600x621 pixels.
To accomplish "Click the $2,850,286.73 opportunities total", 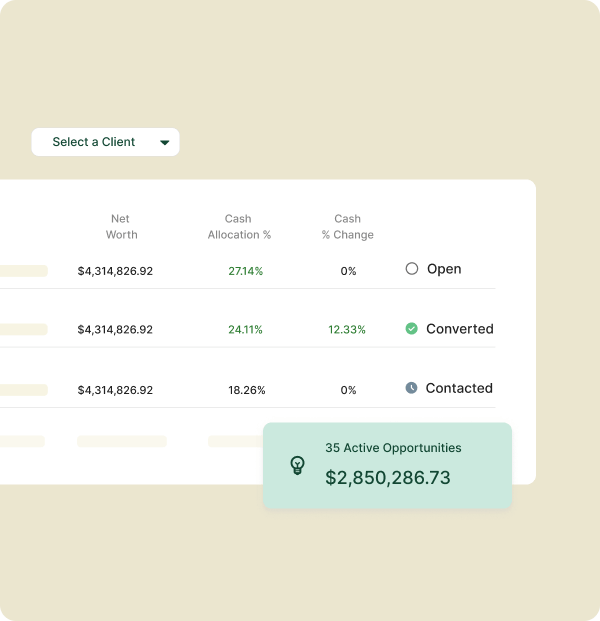I will click(x=387, y=478).
